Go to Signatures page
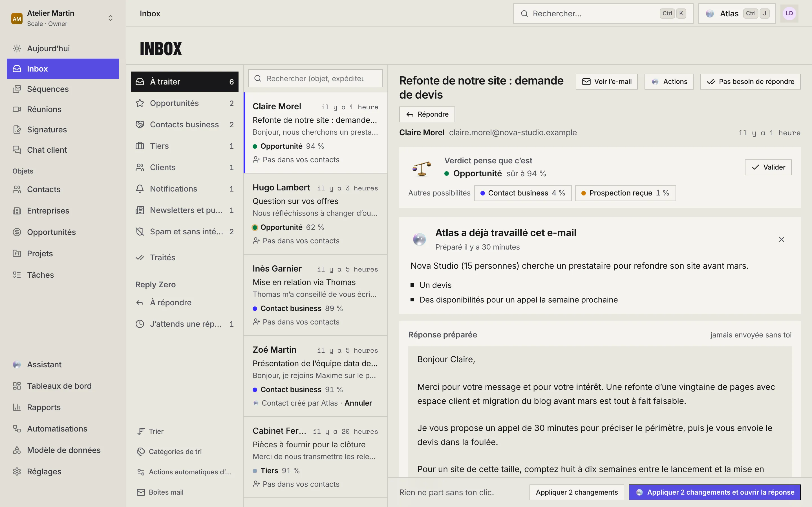Screen dimensions: 812x507 coord(63,130)
